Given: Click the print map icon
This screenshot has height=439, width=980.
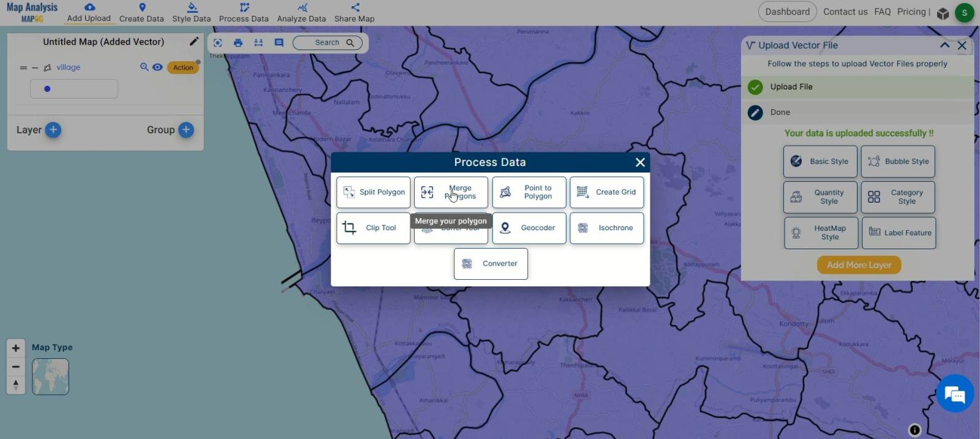Looking at the screenshot, I should [238, 43].
